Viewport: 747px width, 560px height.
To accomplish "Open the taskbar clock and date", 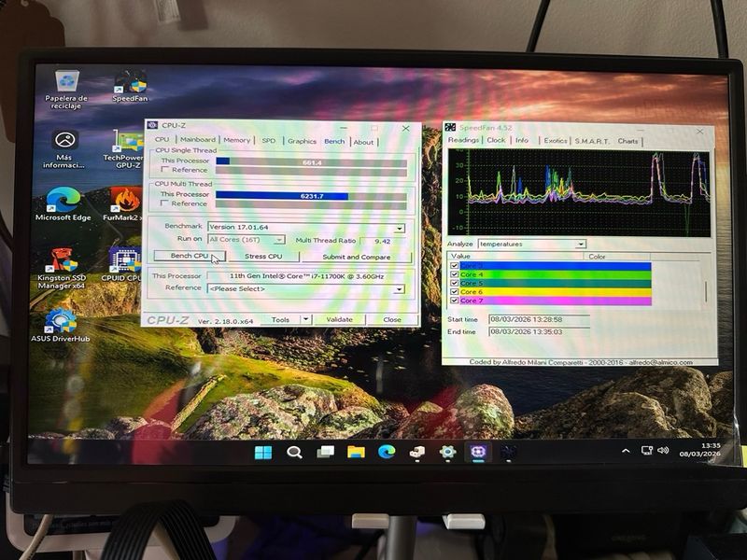I will (700, 450).
